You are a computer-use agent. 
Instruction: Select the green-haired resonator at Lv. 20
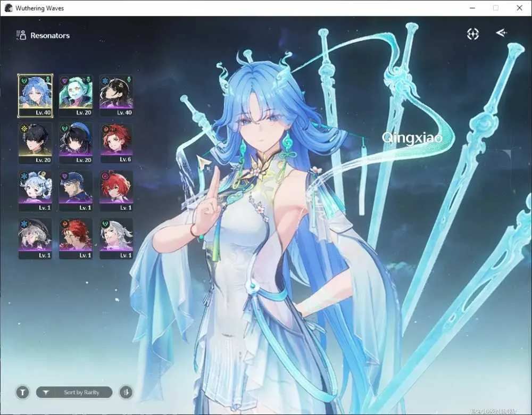click(76, 96)
